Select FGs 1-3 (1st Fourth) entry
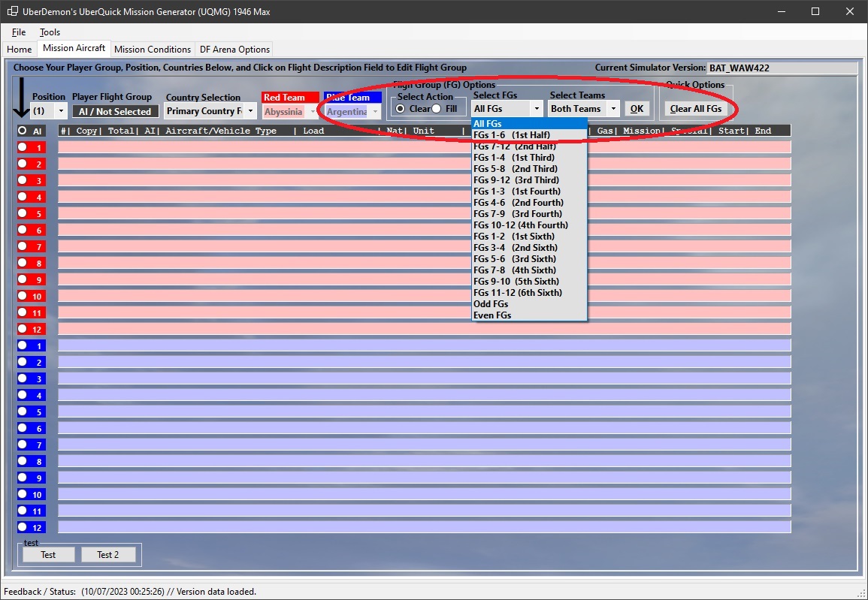 529,191
